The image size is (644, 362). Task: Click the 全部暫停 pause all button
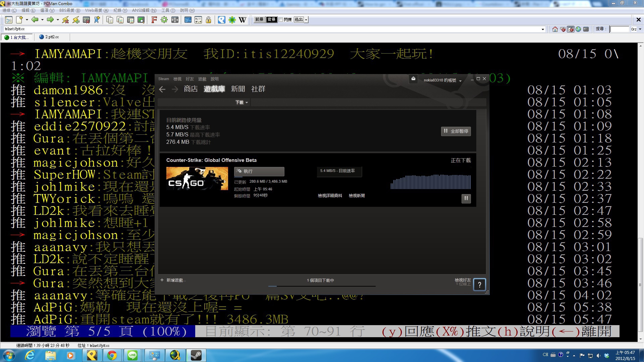point(456,131)
